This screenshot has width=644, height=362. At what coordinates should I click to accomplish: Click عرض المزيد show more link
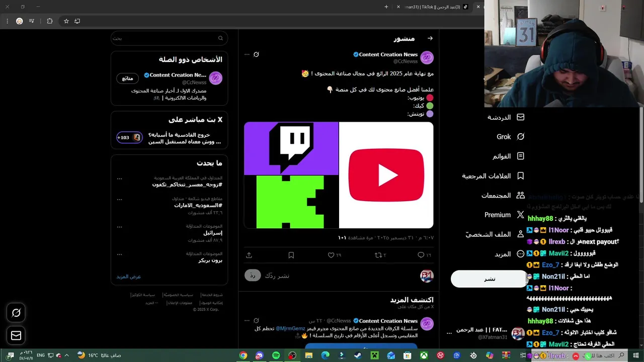[129, 277]
